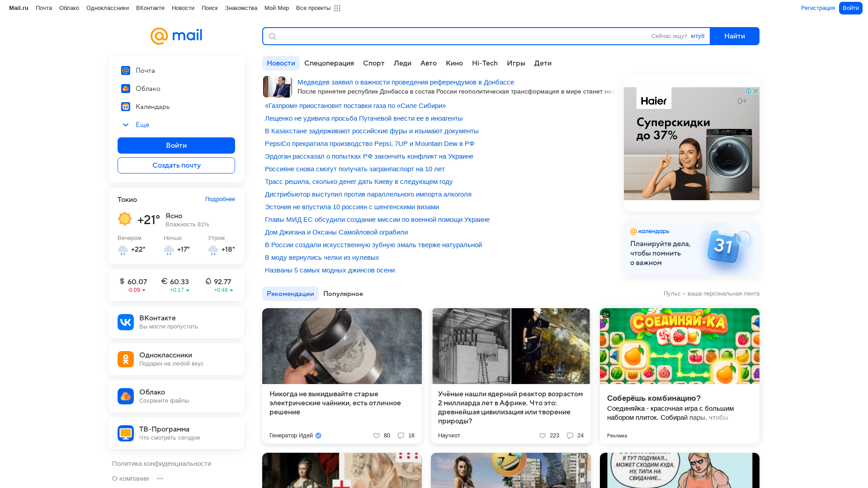This screenshot has height=488, width=868.
Task: Open comments on the kettles article
Action: (401, 436)
